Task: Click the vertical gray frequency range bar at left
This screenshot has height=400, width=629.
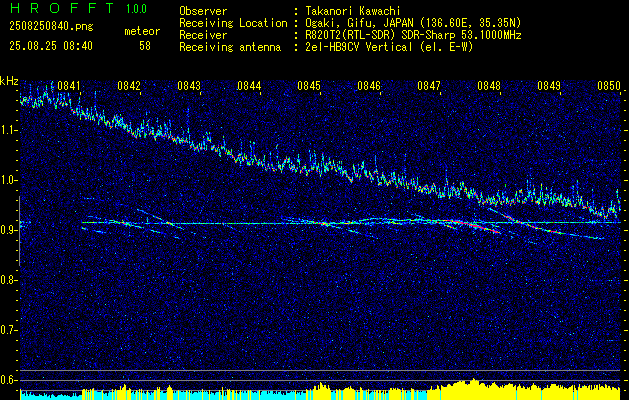Action: [19, 231]
